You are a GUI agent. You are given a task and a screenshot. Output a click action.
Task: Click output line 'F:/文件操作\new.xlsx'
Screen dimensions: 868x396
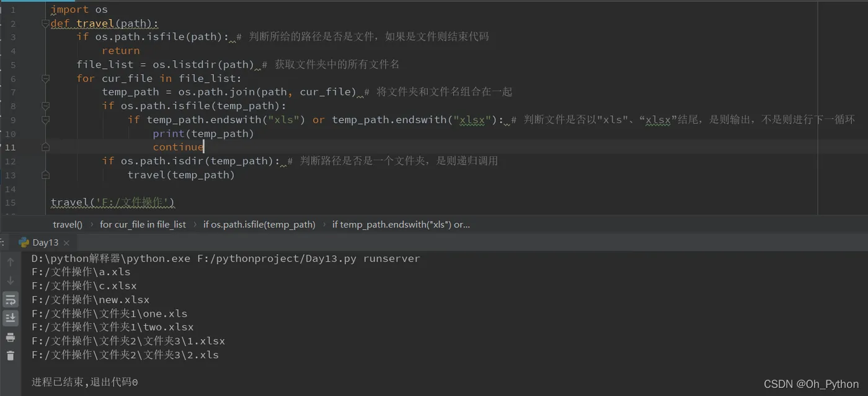pos(91,300)
